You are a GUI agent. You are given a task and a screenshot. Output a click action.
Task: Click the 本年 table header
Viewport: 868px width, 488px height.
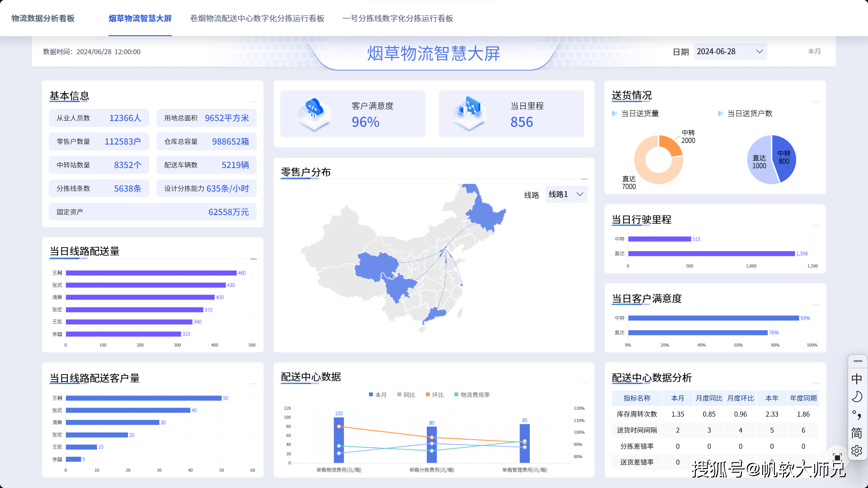772,398
